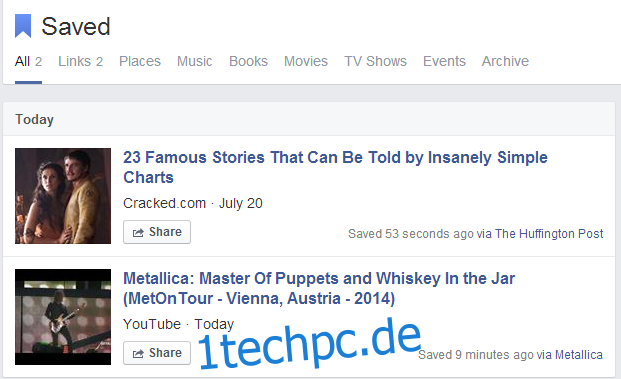Open the TV Shows tab
This screenshot has height=379, width=621.
pos(375,61)
